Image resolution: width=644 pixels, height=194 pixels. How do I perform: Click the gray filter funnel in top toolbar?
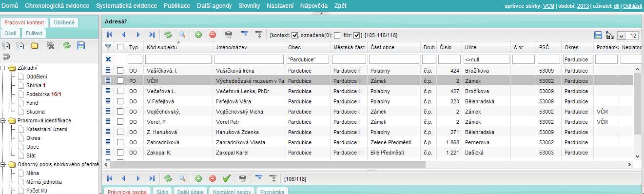coord(259,35)
